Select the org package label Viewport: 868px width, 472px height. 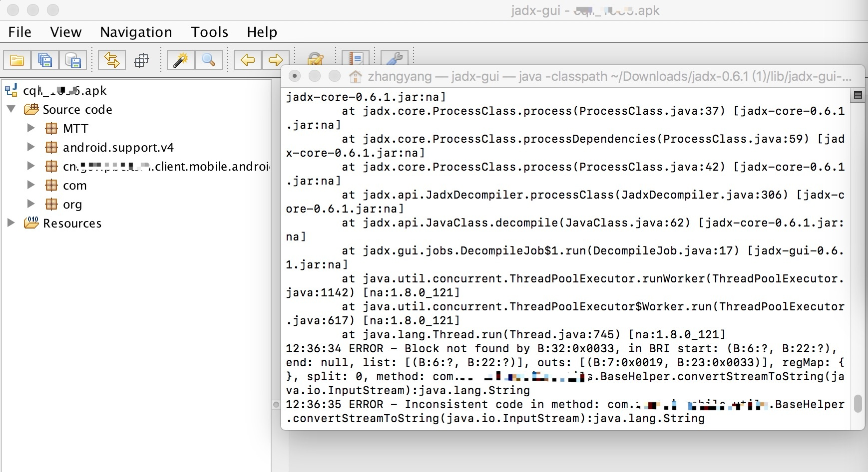pos(72,204)
